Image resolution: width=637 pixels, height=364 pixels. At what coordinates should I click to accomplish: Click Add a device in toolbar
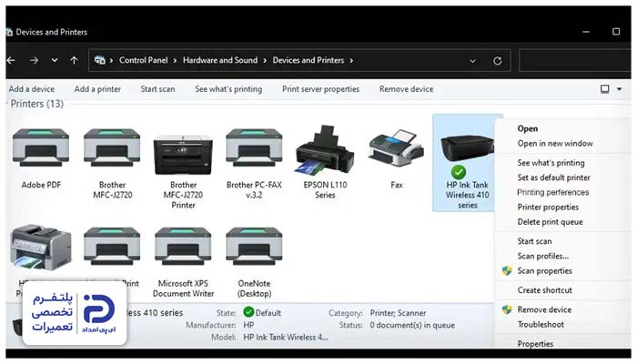[32, 89]
